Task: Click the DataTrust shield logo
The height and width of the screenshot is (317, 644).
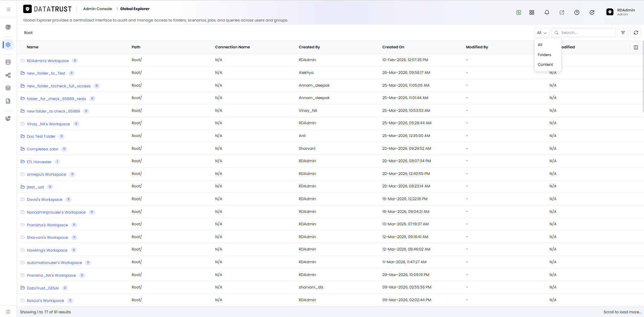Action: coord(28,9)
